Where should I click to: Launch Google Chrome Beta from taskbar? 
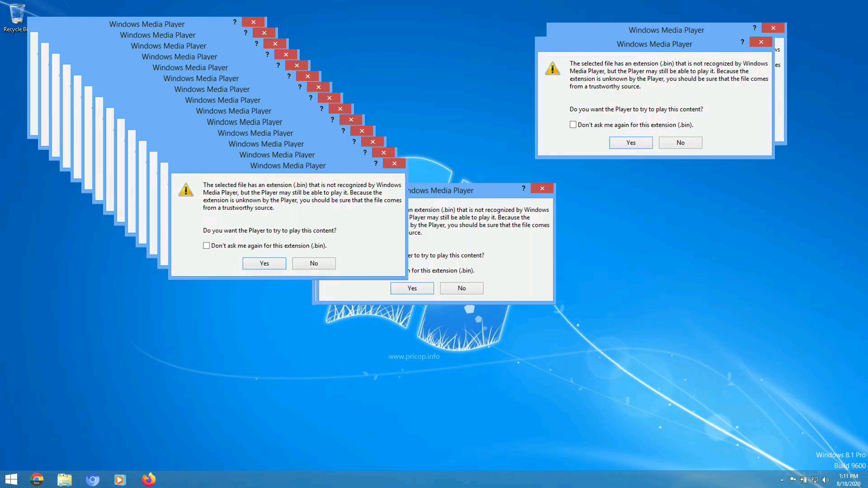click(37, 479)
